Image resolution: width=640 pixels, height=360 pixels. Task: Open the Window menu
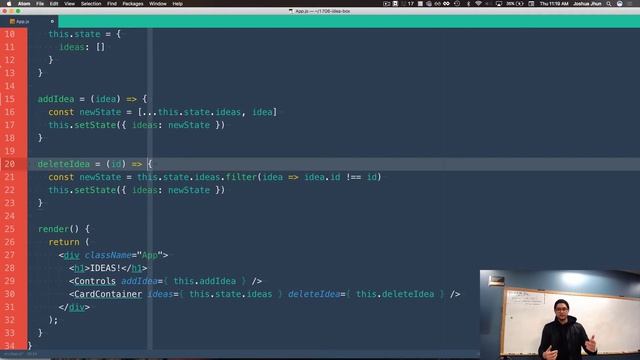tap(158, 4)
